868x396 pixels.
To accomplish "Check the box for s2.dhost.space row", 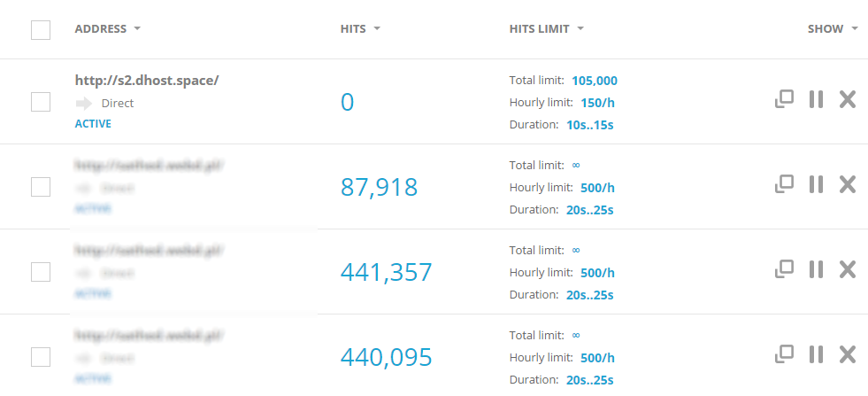I will pyautogui.click(x=41, y=101).
